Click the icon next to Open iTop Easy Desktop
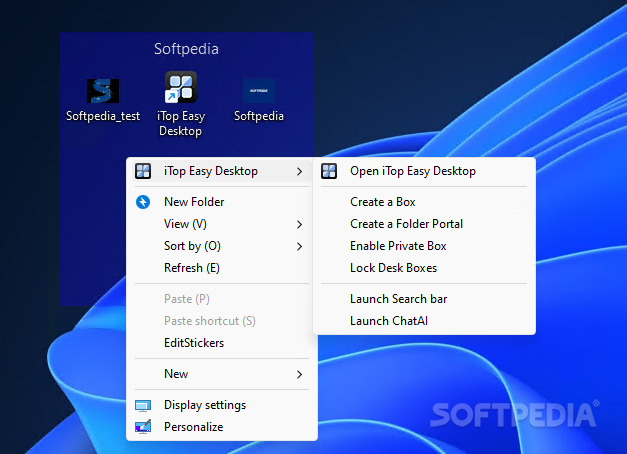Screen dimensions: 627x454 pos(329,171)
